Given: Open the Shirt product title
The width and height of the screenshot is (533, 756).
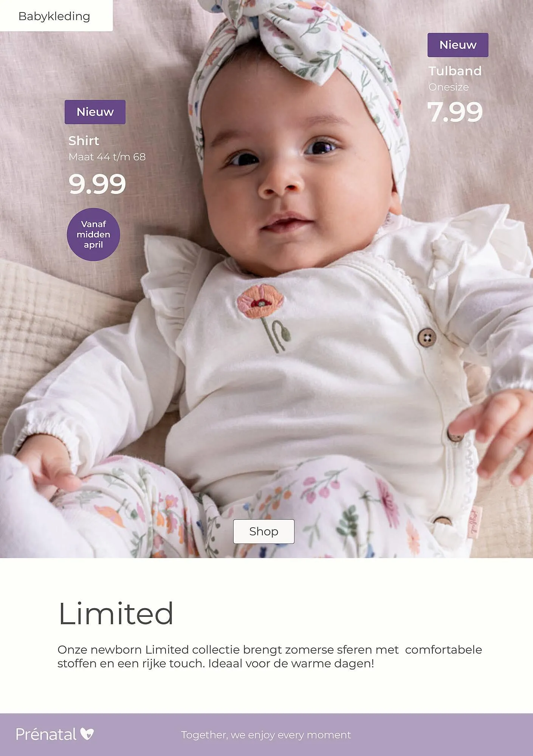Looking at the screenshot, I should [84, 141].
